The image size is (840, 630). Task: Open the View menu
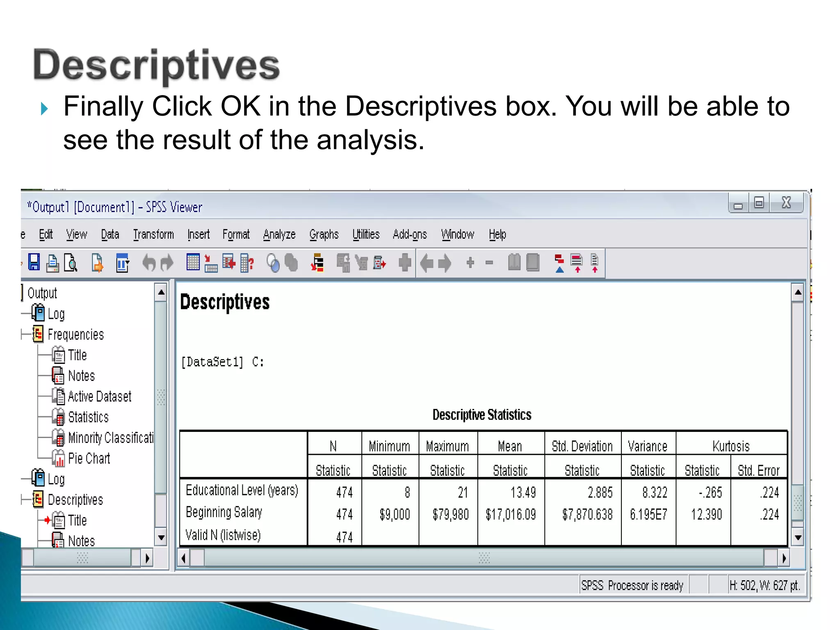pos(77,234)
